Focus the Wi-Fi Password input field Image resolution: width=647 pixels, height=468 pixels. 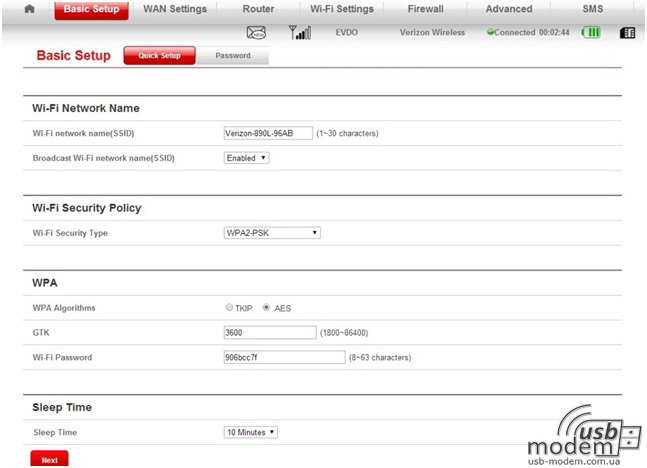coord(284,357)
